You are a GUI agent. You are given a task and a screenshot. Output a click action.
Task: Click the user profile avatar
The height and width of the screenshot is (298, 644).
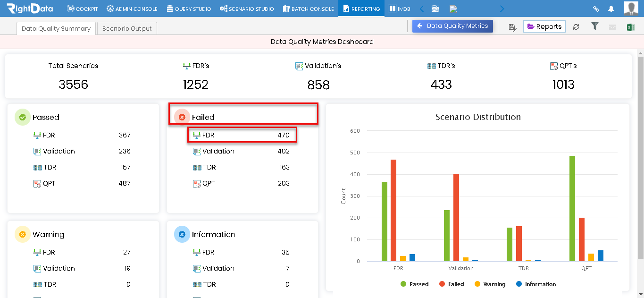[631, 9]
